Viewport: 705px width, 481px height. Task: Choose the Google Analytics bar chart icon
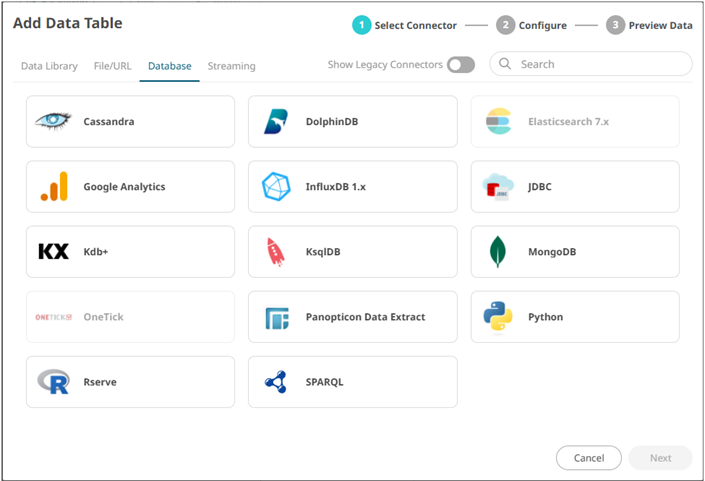point(54,187)
